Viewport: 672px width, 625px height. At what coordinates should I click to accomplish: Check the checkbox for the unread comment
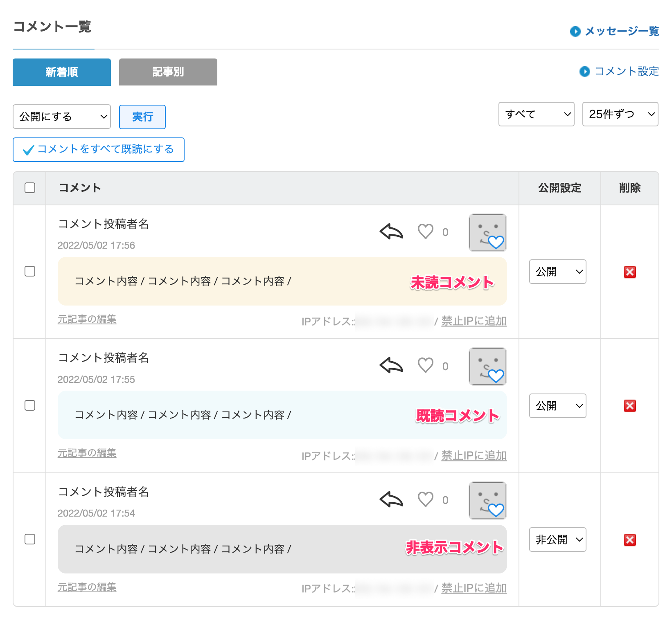(29, 271)
